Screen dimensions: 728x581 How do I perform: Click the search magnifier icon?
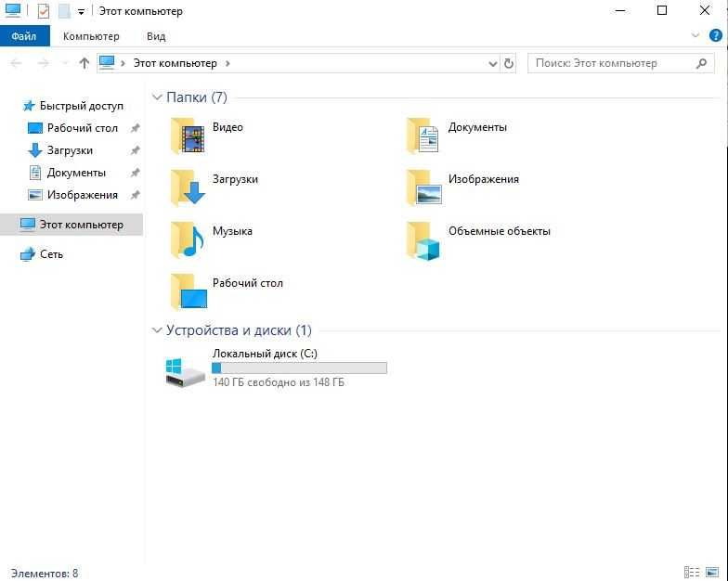click(702, 63)
